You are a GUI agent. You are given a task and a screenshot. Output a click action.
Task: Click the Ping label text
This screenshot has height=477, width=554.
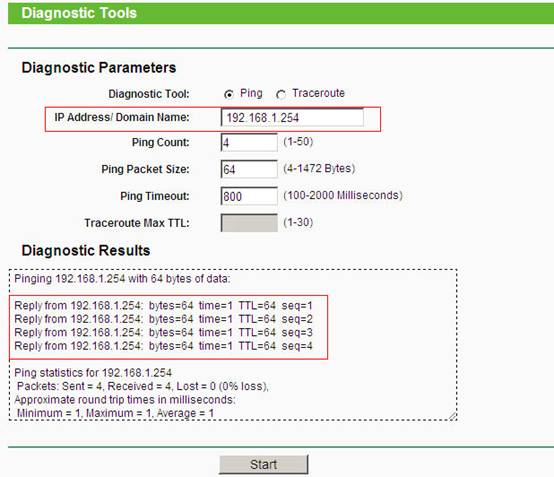251,93
